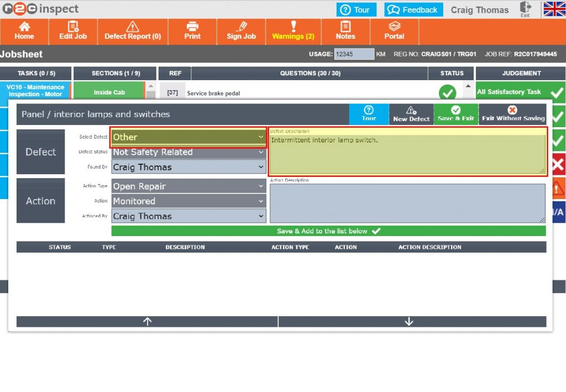
Task: Click Exit Without Saving
Action: click(x=512, y=113)
